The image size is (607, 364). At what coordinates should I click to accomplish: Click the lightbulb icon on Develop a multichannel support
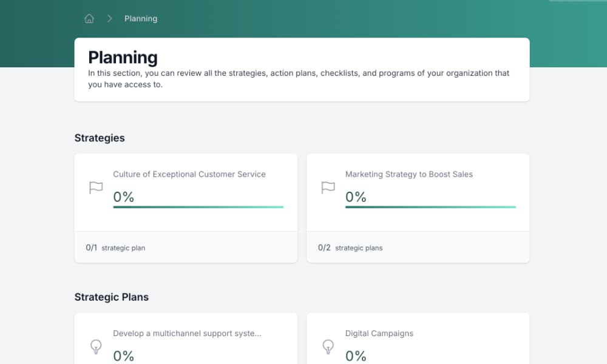96,346
